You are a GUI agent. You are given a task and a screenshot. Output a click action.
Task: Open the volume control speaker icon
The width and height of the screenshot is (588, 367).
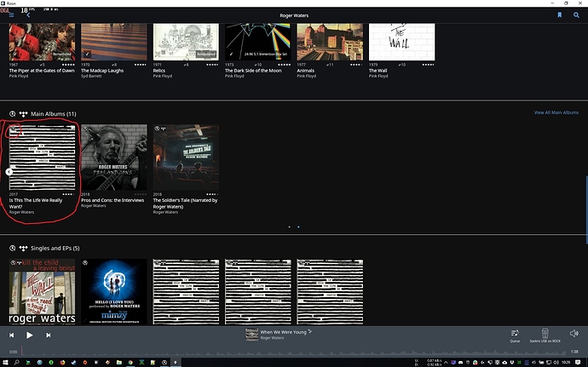click(x=574, y=333)
